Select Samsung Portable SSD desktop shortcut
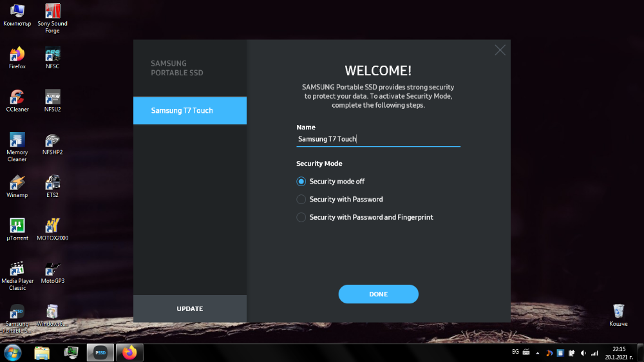Screen dimensions: 644x362 coord(17,319)
